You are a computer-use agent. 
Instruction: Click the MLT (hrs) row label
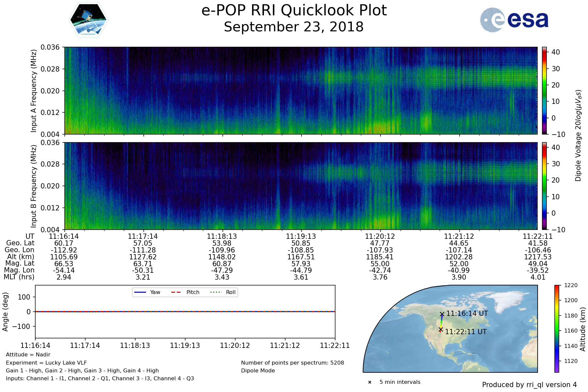click(19, 277)
